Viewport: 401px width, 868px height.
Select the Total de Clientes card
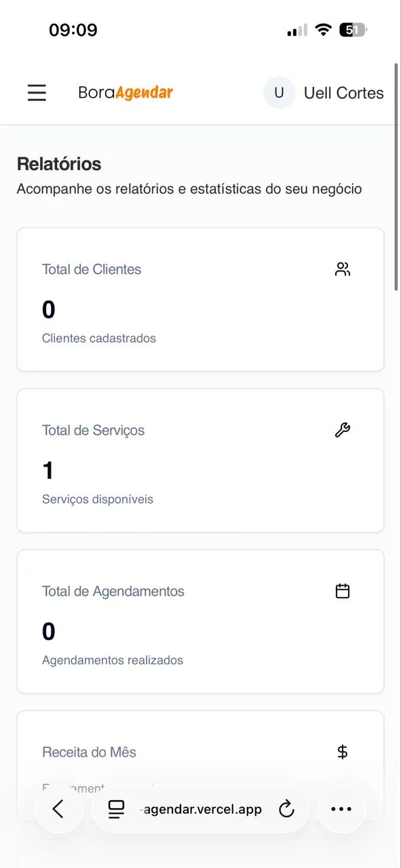pos(199,300)
